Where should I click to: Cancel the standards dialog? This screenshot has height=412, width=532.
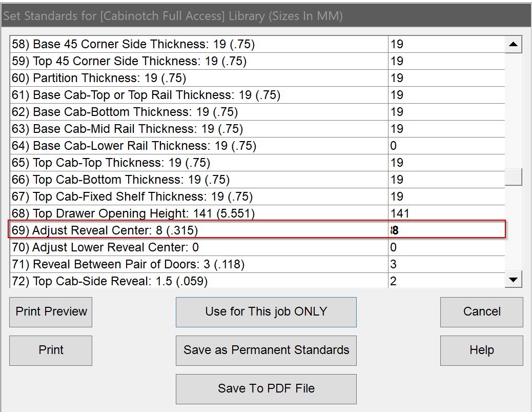(x=481, y=312)
